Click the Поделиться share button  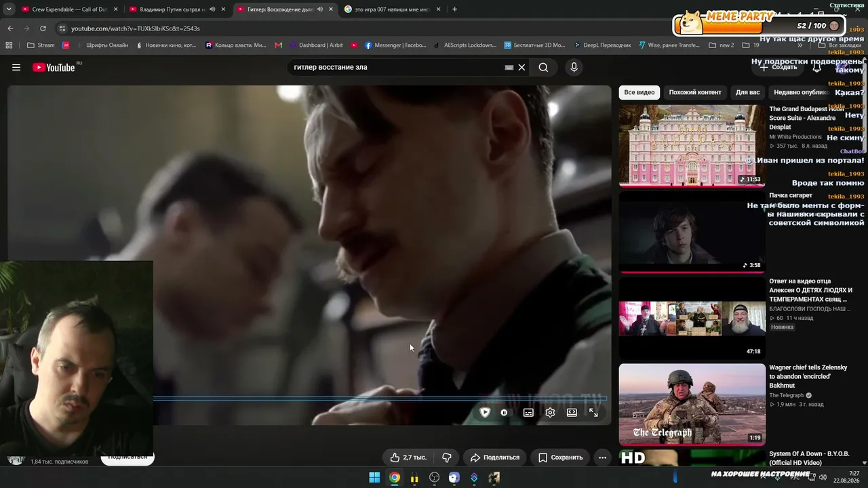(x=494, y=457)
